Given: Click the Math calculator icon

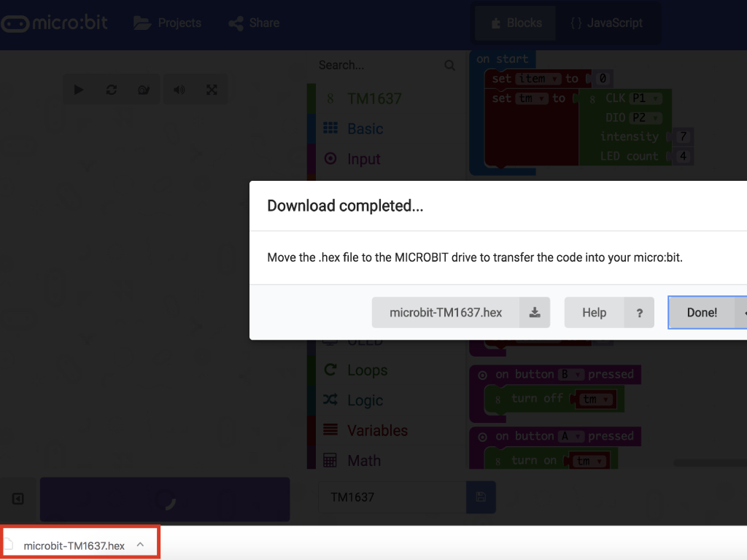Looking at the screenshot, I should coord(330,460).
